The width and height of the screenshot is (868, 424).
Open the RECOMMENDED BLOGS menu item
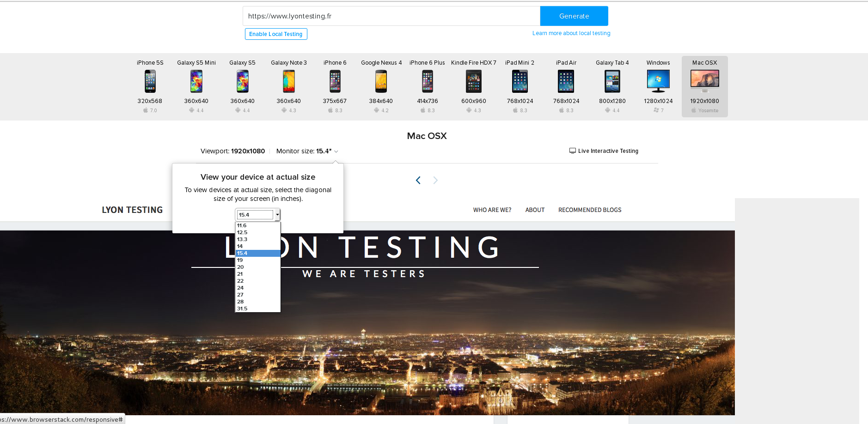coord(590,210)
